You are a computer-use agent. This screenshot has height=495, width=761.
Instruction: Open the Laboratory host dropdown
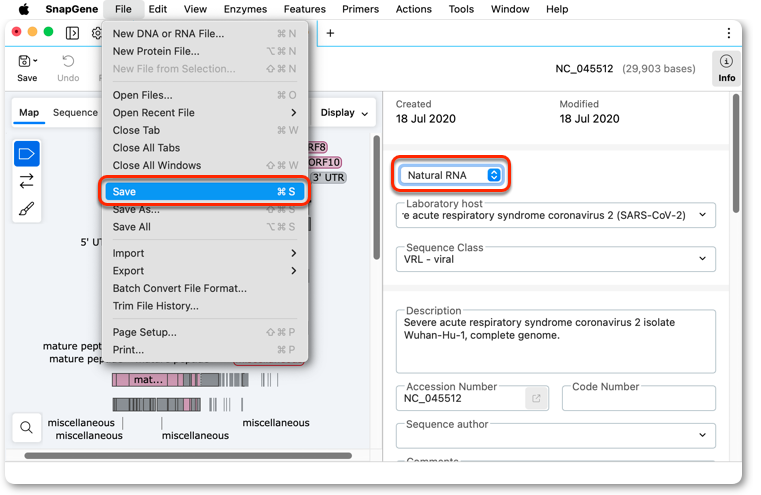[556, 215]
